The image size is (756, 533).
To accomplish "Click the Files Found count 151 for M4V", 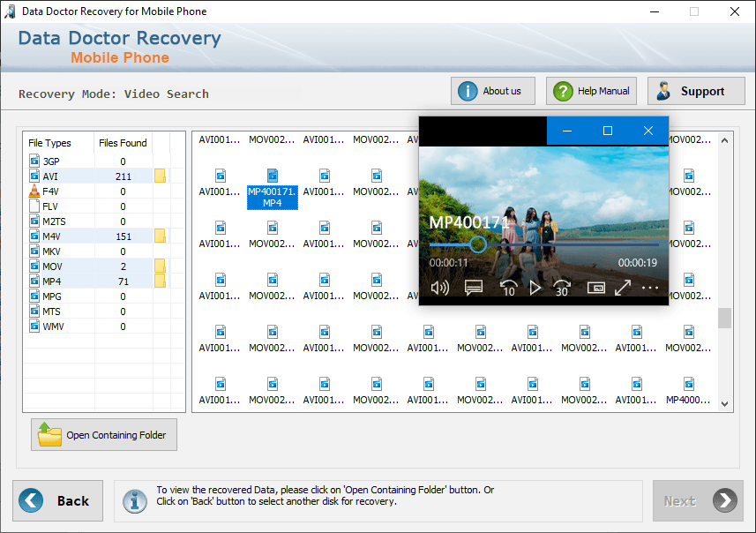I will (124, 236).
